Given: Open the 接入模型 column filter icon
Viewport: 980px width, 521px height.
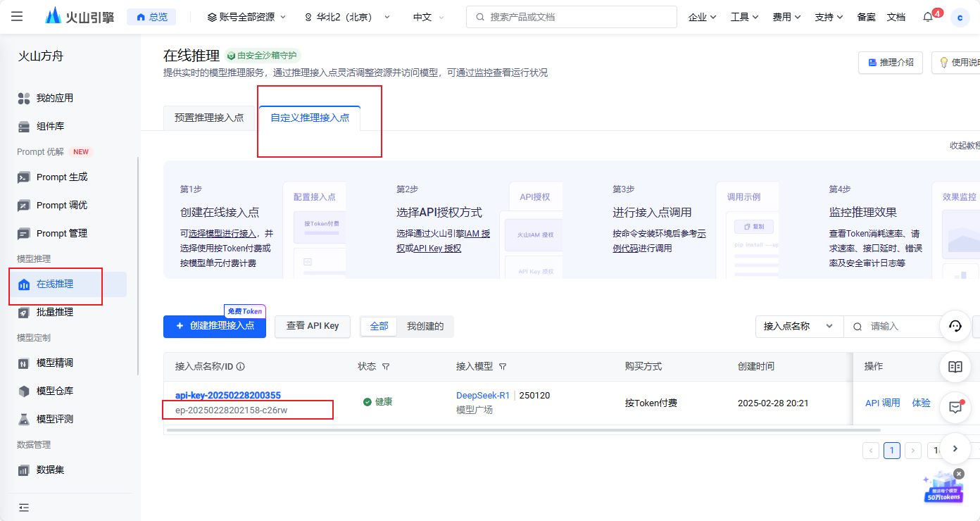Looking at the screenshot, I should click(x=503, y=367).
